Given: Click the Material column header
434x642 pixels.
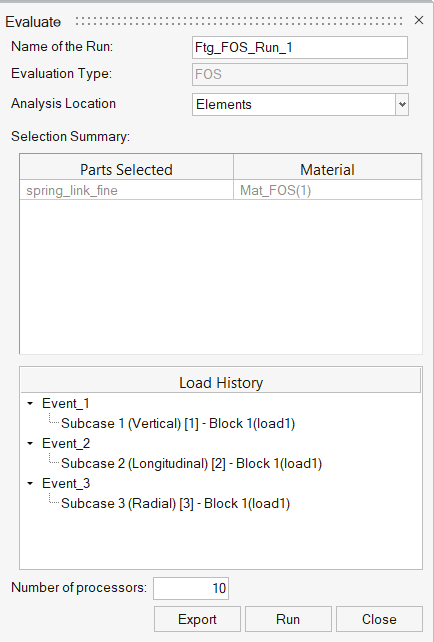Looking at the screenshot, I should pos(328,170).
